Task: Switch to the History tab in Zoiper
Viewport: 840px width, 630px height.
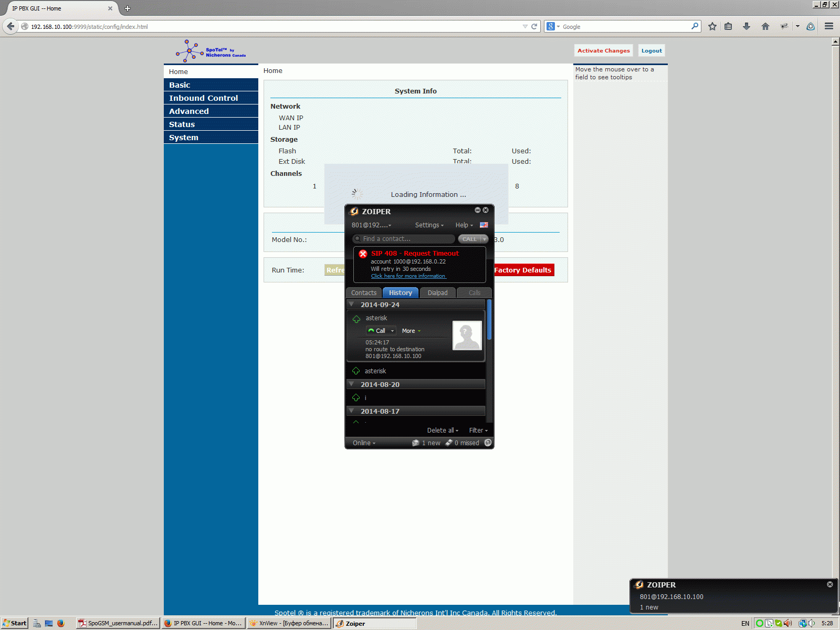Action: click(x=401, y=293)
